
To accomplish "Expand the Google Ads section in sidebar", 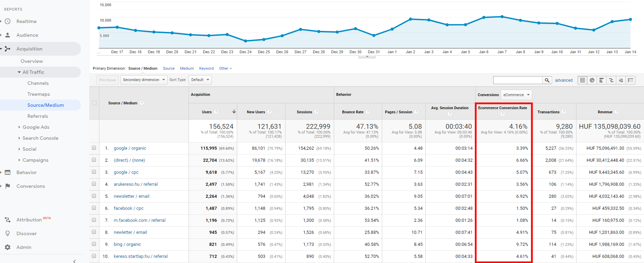I will coord(36,127).
